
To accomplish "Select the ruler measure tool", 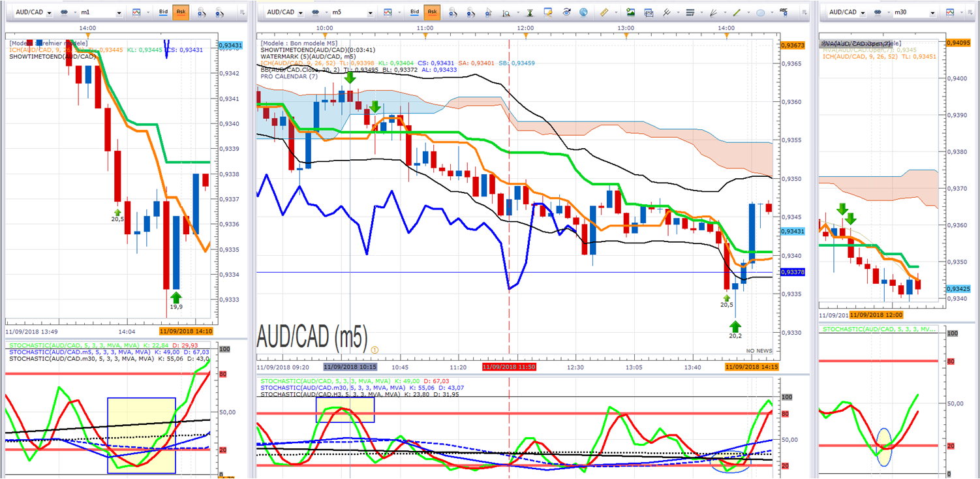I will click(x=604, y=12).
